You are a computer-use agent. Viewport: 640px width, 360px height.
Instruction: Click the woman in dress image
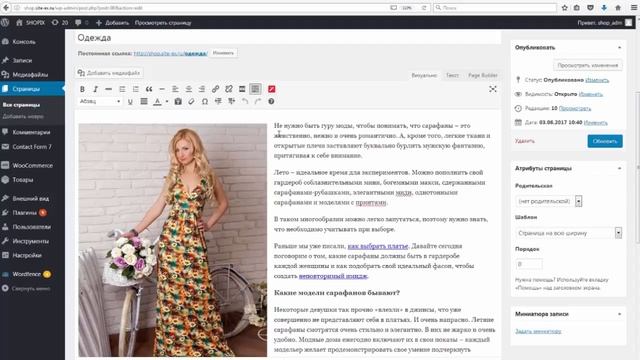tap(173, 240)
